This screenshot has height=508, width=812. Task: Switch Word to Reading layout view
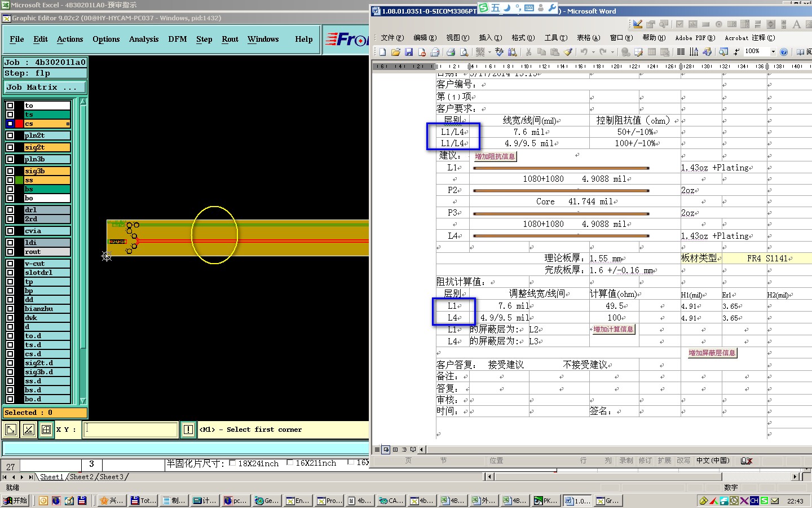coord(413,450)
